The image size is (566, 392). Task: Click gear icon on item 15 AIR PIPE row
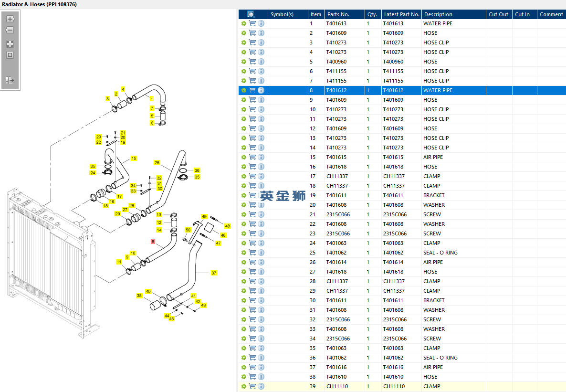click(244, 157)
